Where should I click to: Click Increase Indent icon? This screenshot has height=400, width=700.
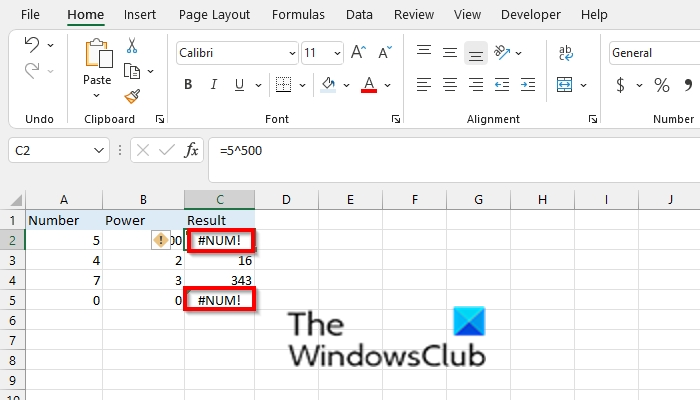point(528,84)
